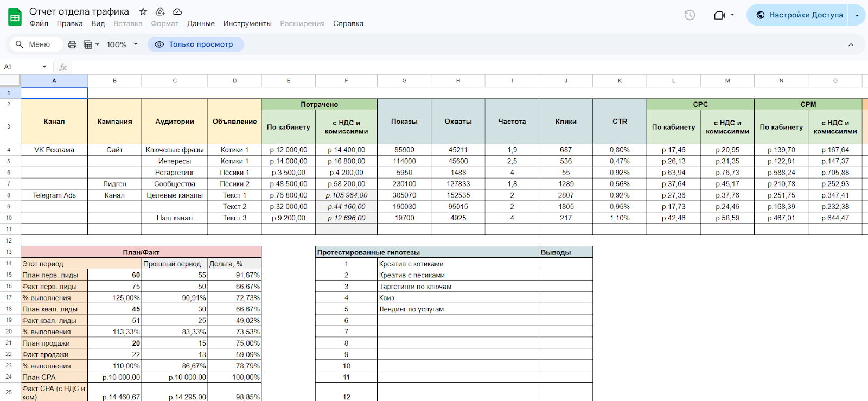Open the Инструменты menu
Image resolution: width=868 pixels, height=401 pixels.
pyautogui.click(x=247, y=24)
